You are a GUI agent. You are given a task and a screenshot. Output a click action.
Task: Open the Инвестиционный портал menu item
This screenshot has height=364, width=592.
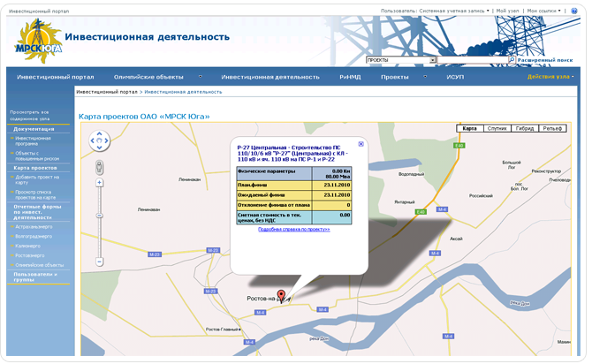tap(55, 77)
